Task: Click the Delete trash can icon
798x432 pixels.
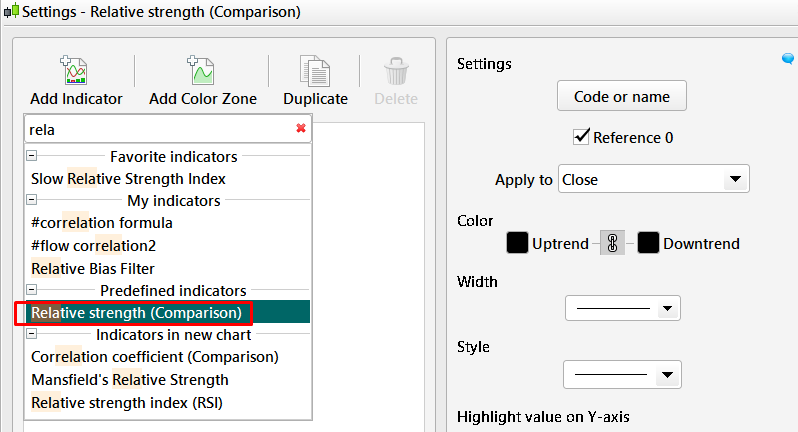Action: tap(396, 71)
